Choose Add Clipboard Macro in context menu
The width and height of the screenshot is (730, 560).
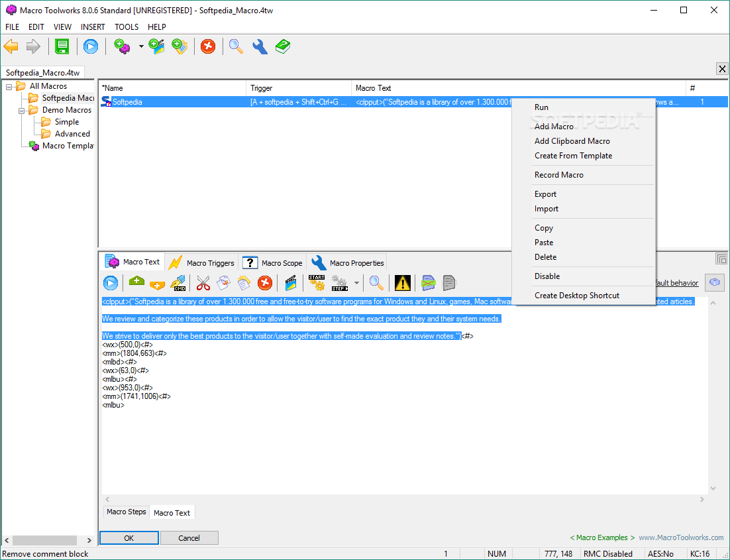(584, 141)
